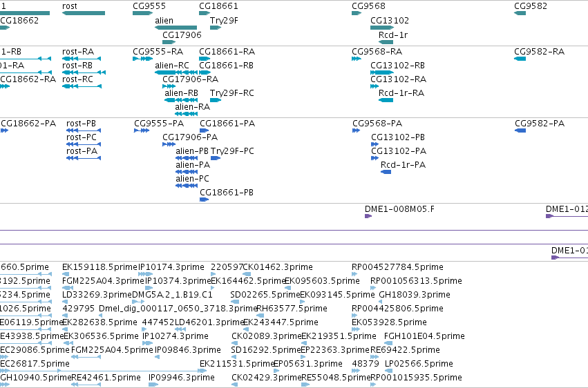Select the 'Try29F' gene label
The height and width of the screenshot is (388, 588).
(x=224, y=21)
